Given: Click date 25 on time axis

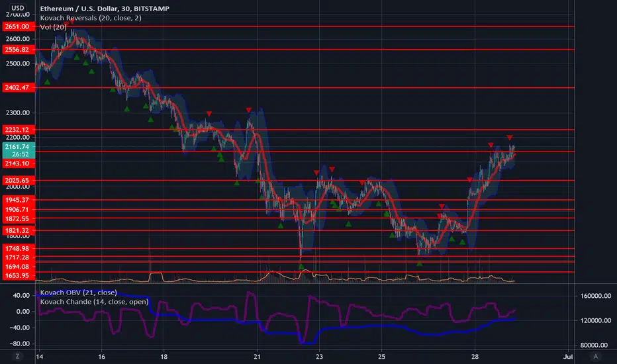Looking at the screenshot, I should click(381, 357).
